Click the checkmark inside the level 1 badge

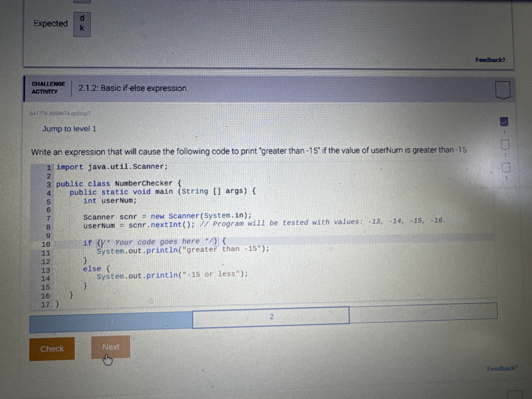(x=504, y=122)
